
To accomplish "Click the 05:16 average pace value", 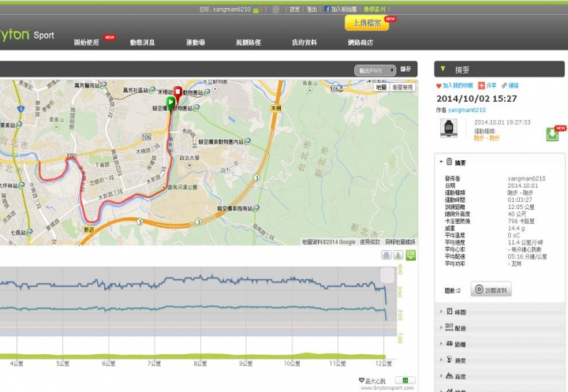I will point(527,256).
